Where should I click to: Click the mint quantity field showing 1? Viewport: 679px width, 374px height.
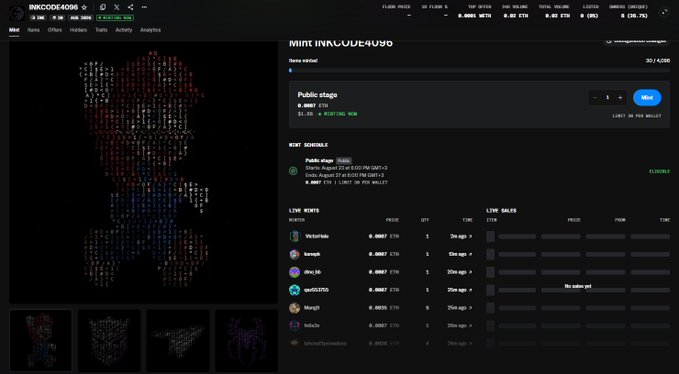[608, 97]
